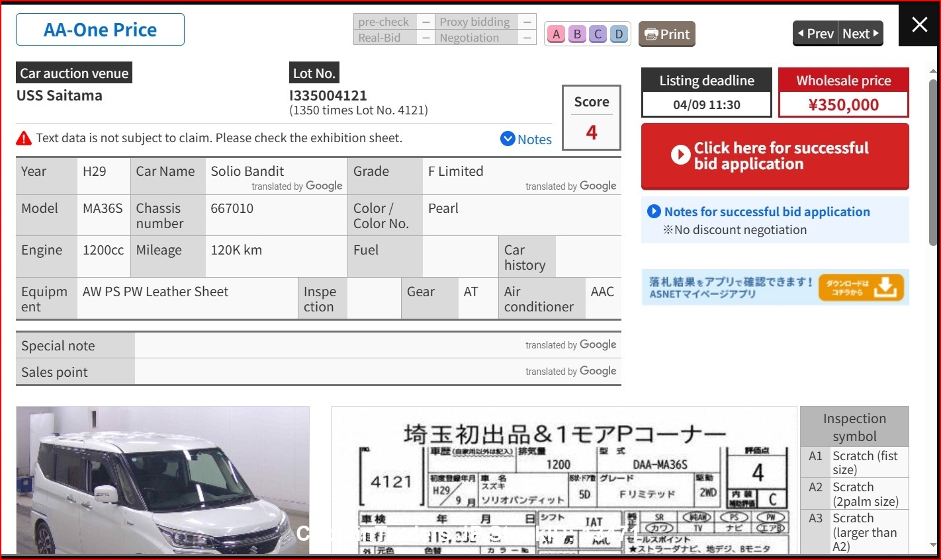
Task: Open the successful bid application
Action: click(774, 156)
